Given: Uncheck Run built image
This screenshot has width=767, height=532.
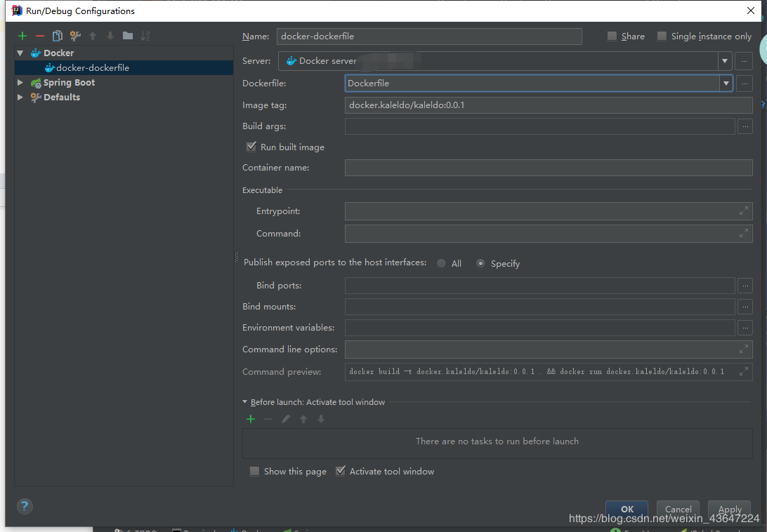Looking at the screenshot, I should 251,147.
